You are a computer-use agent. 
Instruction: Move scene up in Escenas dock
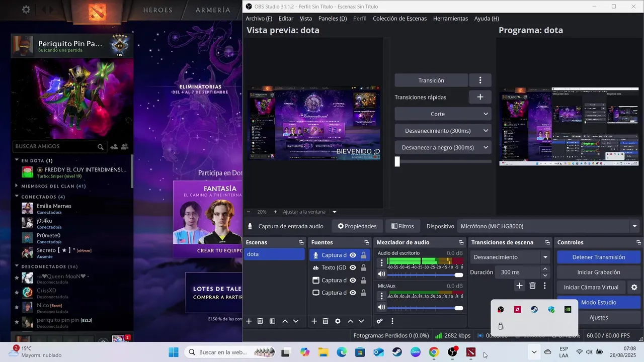tap(285, 321)
